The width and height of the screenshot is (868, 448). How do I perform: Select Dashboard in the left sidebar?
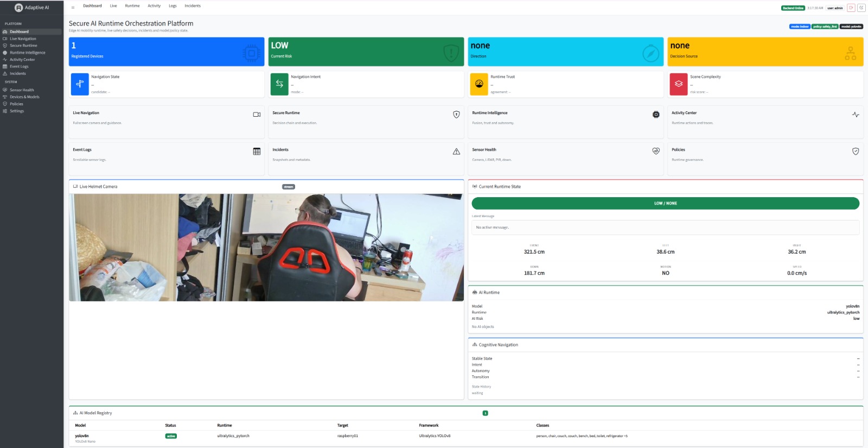coord(31,31)
